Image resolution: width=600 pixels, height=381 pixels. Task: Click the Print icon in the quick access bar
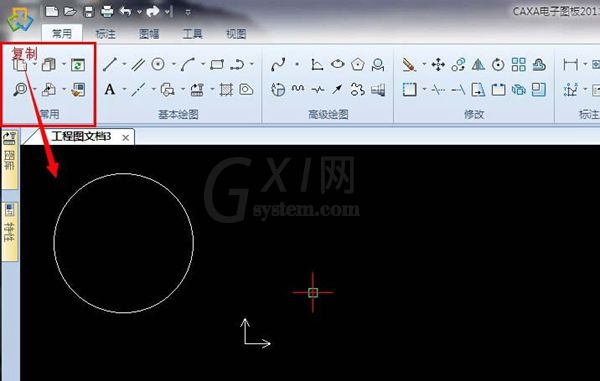107,11
